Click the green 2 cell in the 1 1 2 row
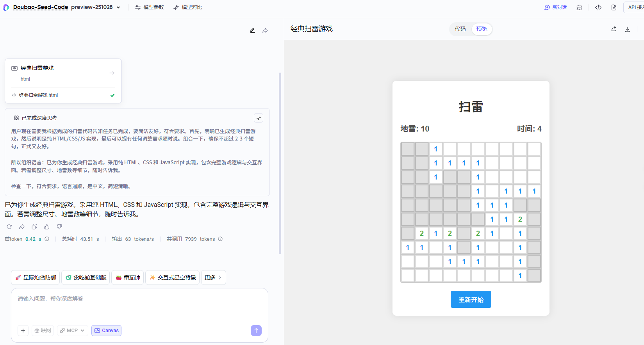The height and width of the screenshot is (345, 644). tap(520, 219)
